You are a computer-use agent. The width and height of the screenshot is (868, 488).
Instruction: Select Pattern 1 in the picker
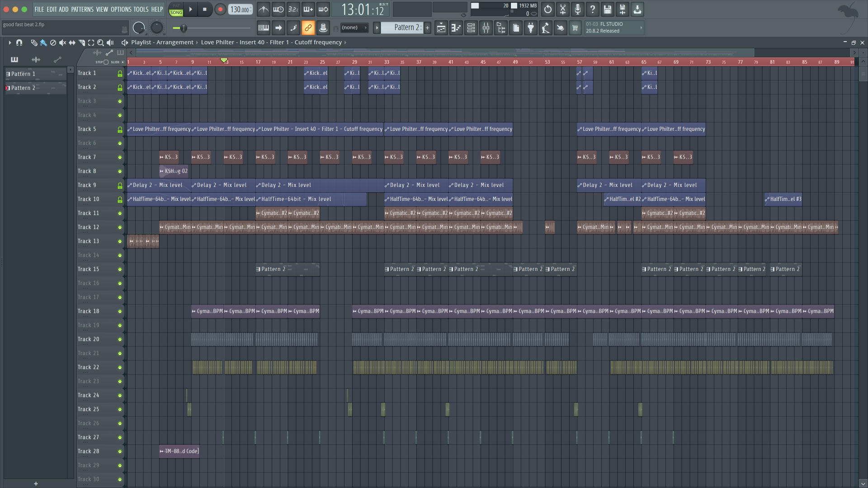tap(35, 74)
